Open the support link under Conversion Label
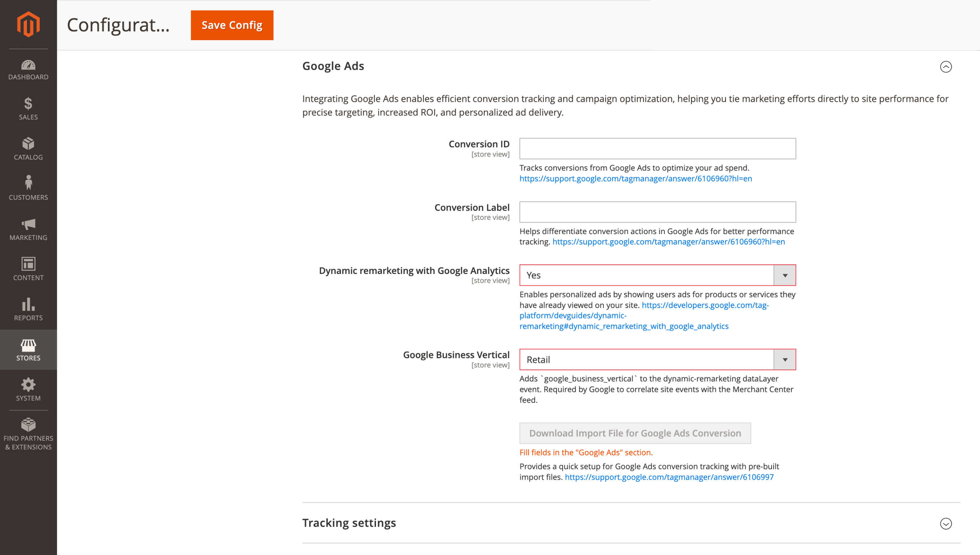980x555 pixels. point(668,242)
